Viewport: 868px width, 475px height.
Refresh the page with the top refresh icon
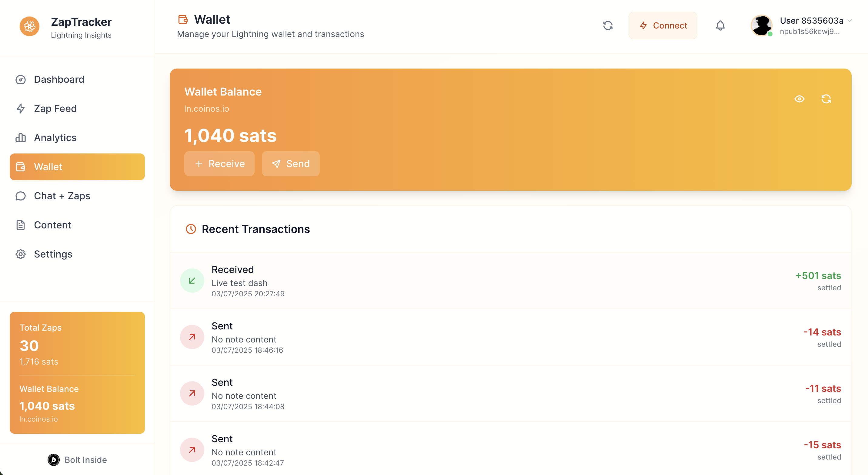pos(609,25)
